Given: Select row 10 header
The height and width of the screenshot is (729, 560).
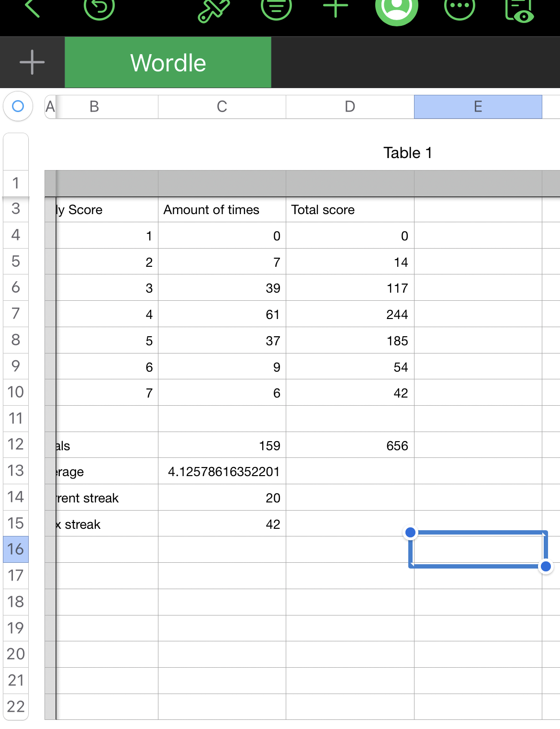Looking at the screenshot, I should (x=16, y=392).
